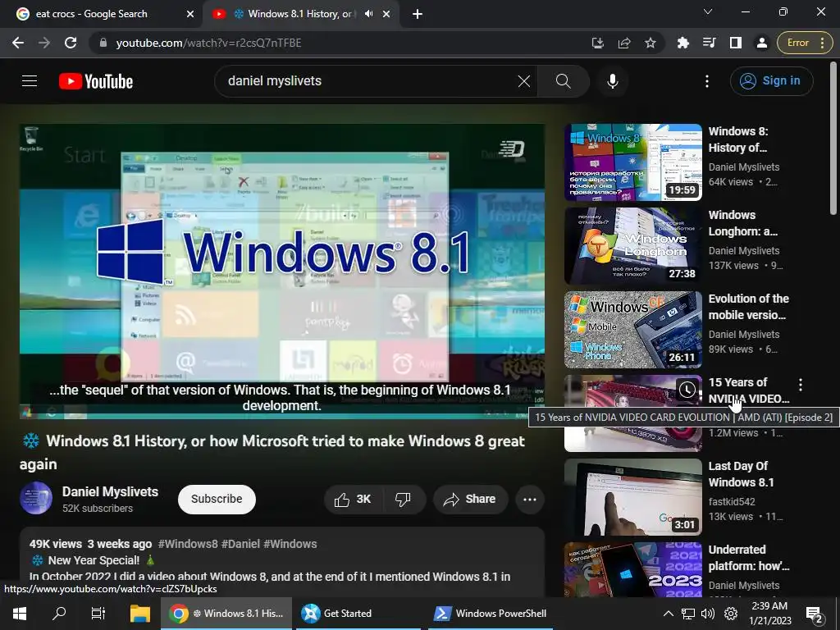
Task: Open network icon in system tray
Action: (688, 614)
